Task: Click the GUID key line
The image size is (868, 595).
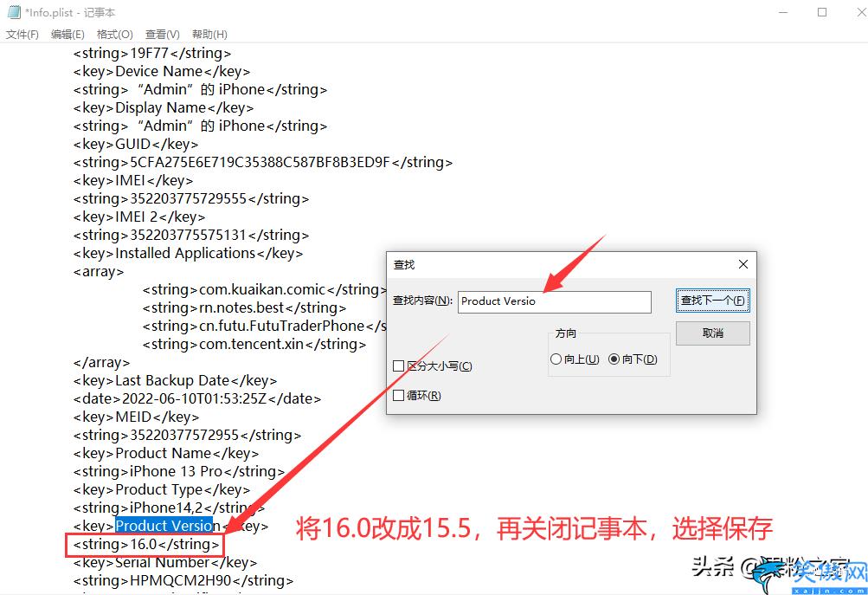Action: point(136,144)
